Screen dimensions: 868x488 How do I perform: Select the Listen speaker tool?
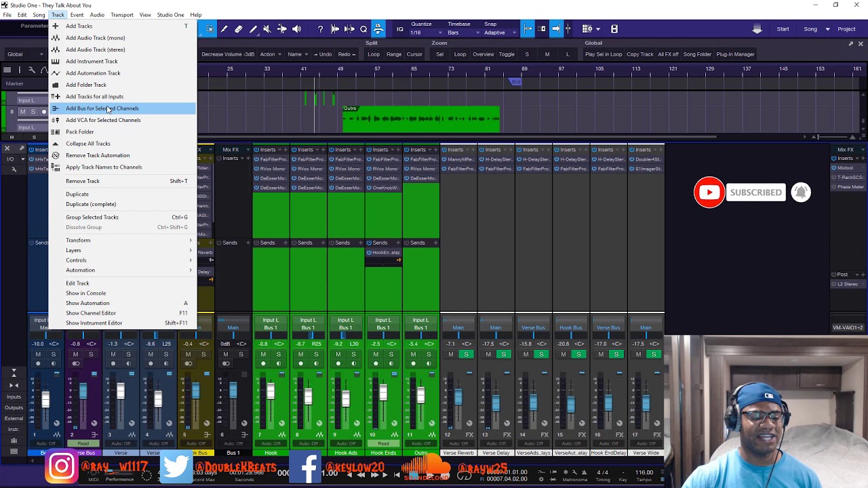[296, 29]
